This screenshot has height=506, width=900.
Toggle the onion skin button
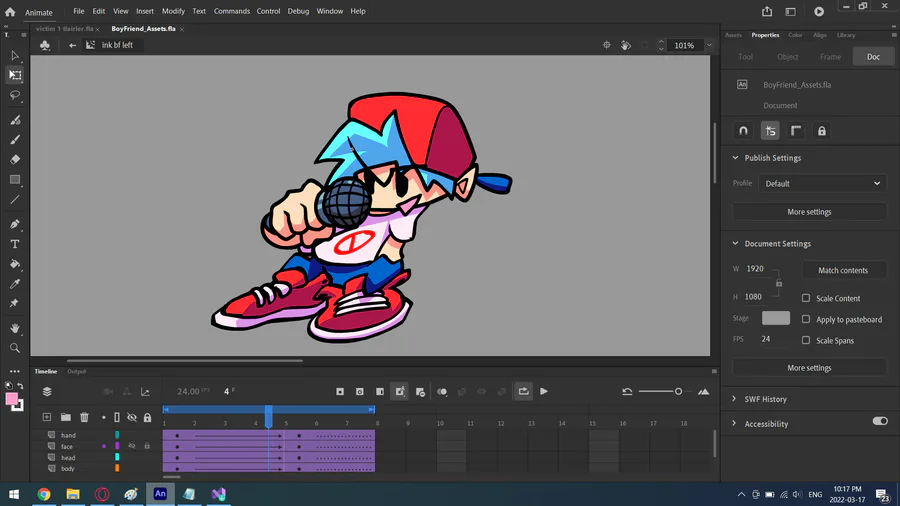click(442, 391)
